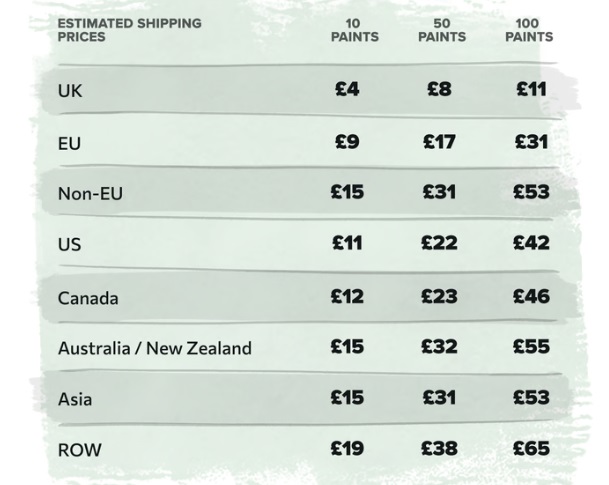Image resolution: width=609 pixels, height=485 pixels.
Task: Select UK 10 paints price £4
Action: (347, 89)
